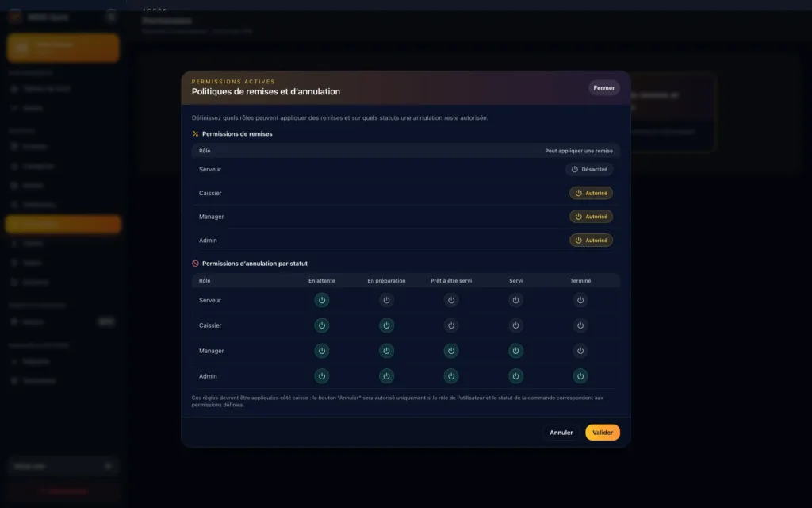Viewport: 812px width, 508px height.
Task: Confirm the policies with Valider
Action: [603, 433]
